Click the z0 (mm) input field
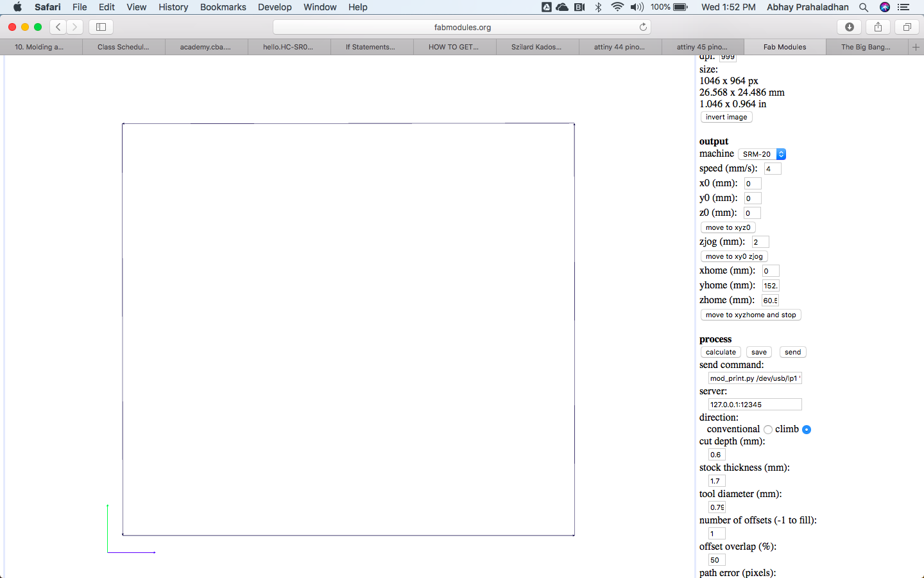Viewport: 924px width, 578px height. (x=752, y=213)
